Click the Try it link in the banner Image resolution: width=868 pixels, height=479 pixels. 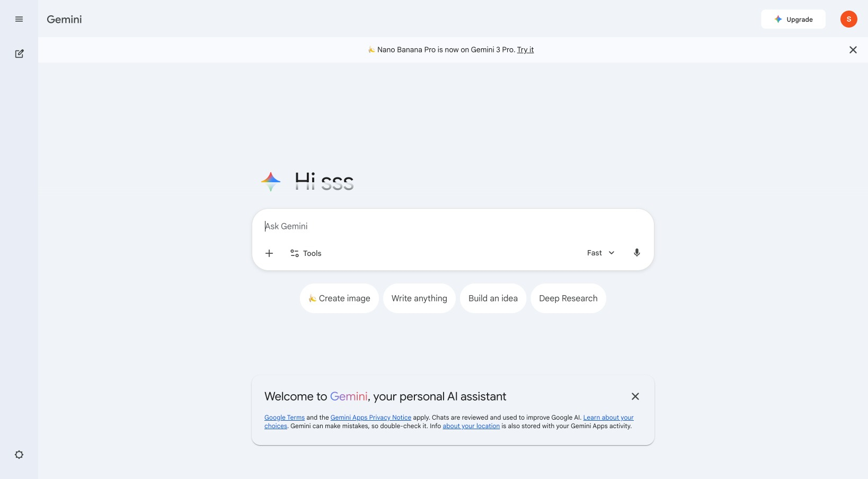[525, 50]
